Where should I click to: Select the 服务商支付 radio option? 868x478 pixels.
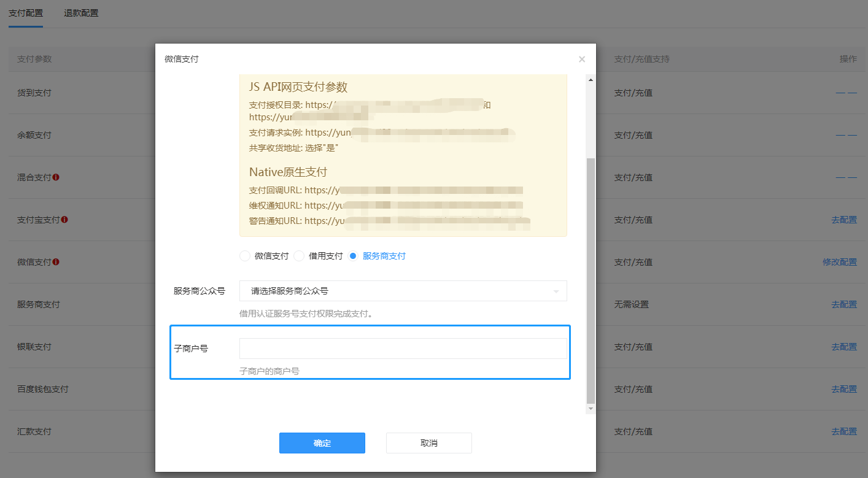(x=353, y=256)
